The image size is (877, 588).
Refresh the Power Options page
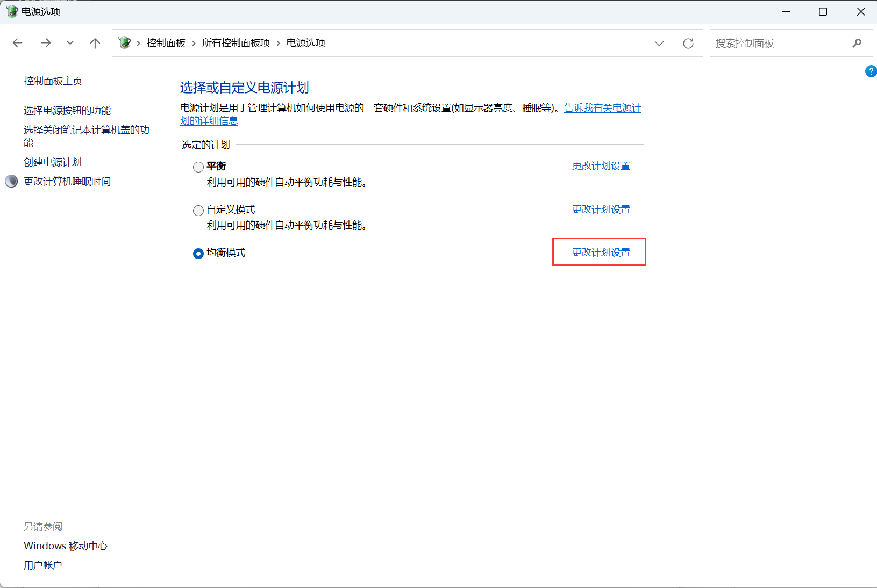[688, 44]
